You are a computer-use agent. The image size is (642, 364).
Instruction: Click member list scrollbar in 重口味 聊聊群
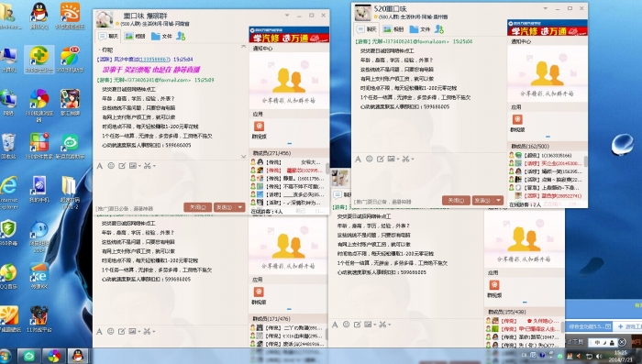click(x=327, y=169)
